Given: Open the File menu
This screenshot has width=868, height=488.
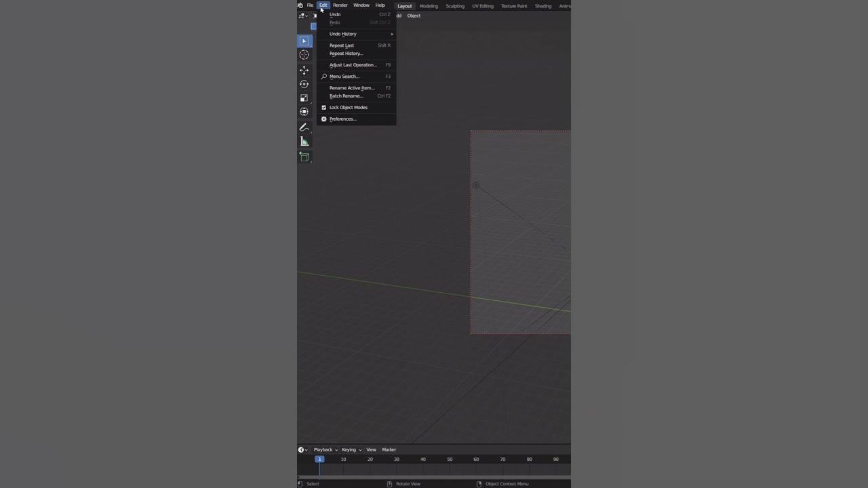Looking at the screenshot, I should (310, 5).
